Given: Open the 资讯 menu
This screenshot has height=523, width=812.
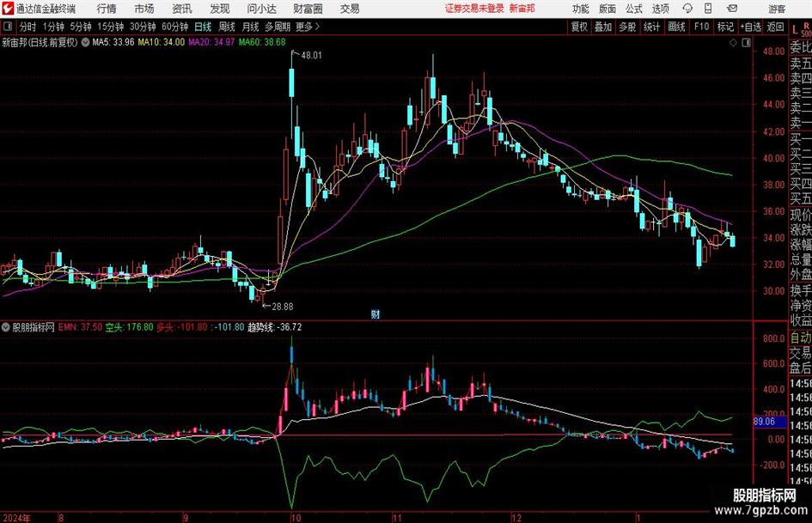Looking at the screenshot, I should (x=182, y=9).
